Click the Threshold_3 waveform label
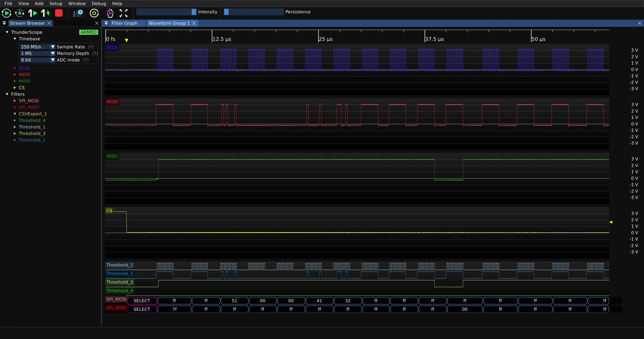The width and height of the screenshot is (644, 339). (120, 282)
